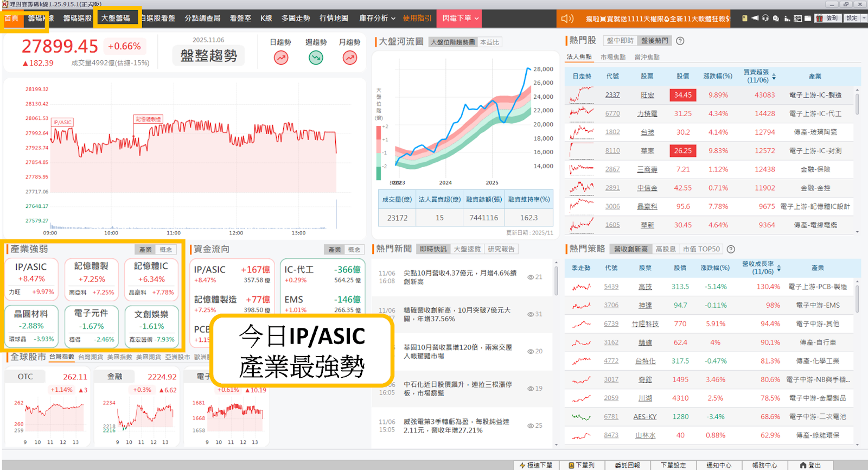The image size is (868, 470).
Task: Open the 大盤籌碼 tab
Action: 116,18
